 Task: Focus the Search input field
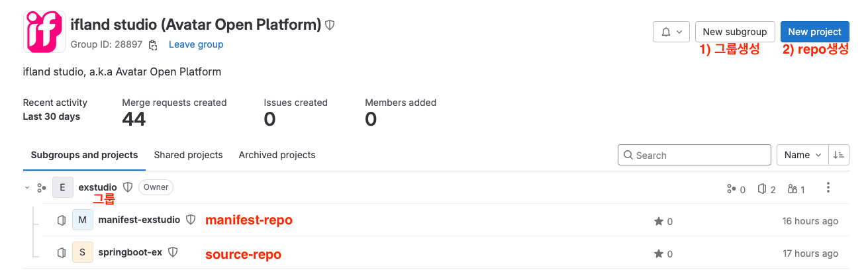[x=694, y=155]
